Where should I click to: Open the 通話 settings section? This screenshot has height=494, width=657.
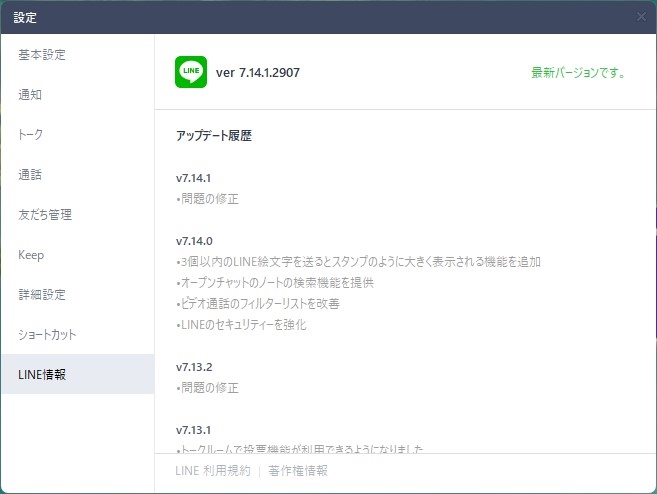(x=78, y=174)
